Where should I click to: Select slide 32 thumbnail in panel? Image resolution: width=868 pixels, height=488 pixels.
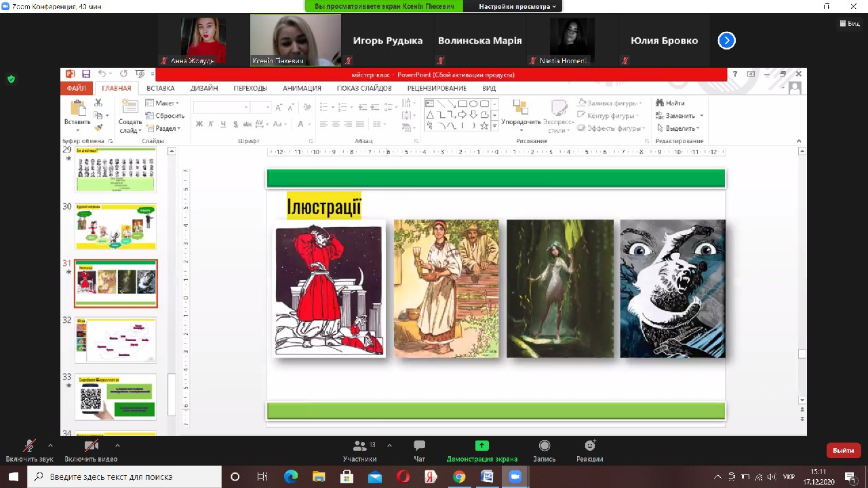pyautogui.click(x=115, y=340)
